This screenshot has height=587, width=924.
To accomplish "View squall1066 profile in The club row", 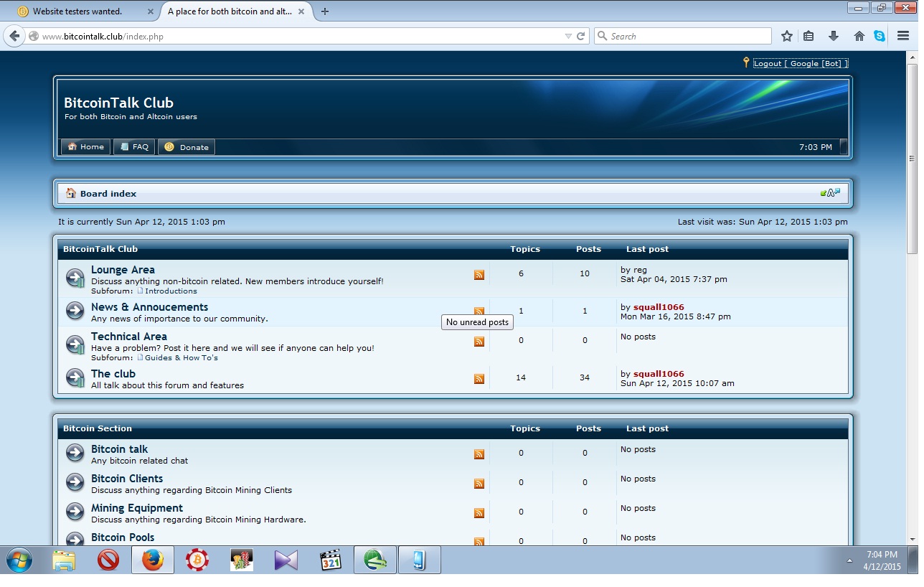I will coord(659,374).
